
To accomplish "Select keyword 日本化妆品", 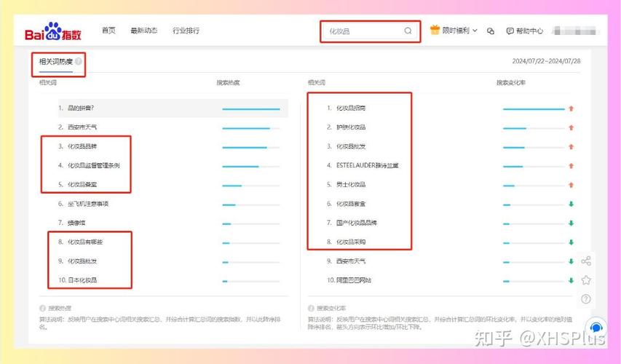I will [x=82, y=280].
